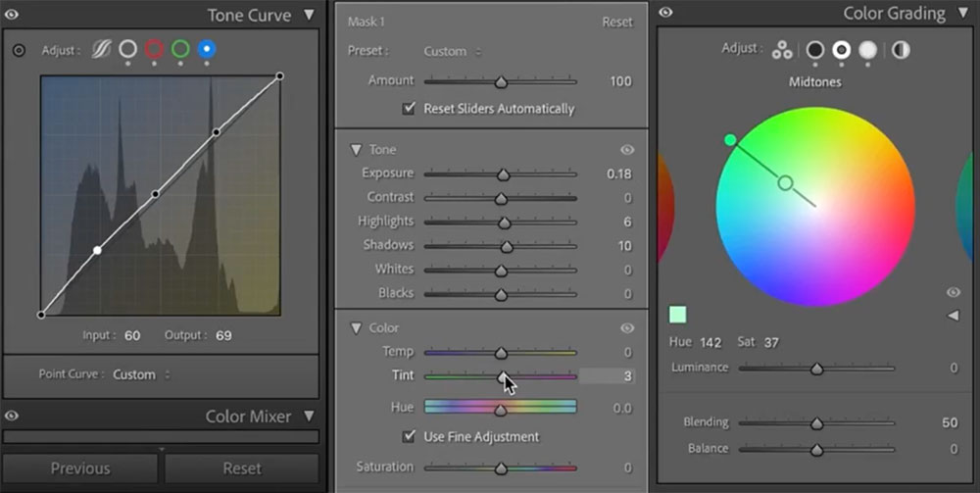Select the blue channel curve
The height and width of the screenshot is (493, 980).
[207, 49]
